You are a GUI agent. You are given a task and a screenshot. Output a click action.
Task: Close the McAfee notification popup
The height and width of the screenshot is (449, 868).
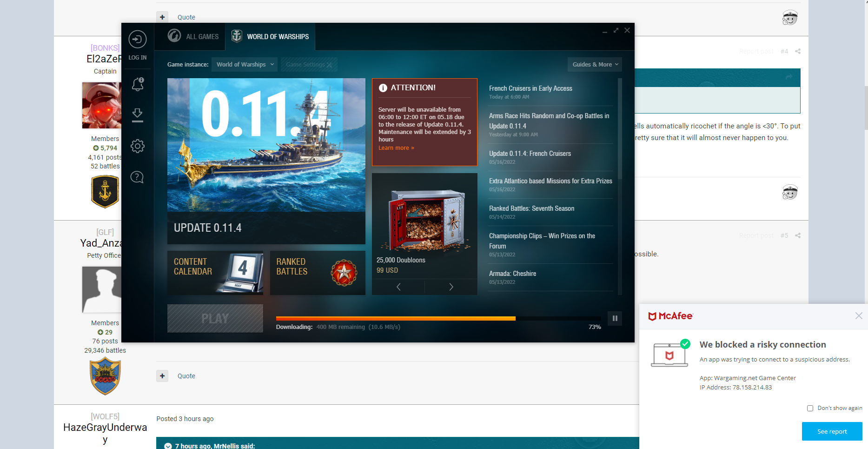pyautogui.click(x=858, y=316)
